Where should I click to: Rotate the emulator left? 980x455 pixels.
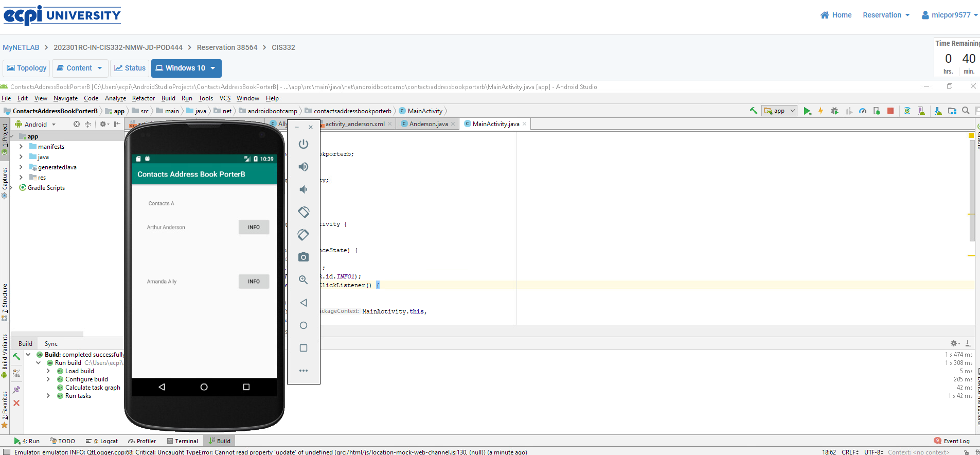(304, 212)
